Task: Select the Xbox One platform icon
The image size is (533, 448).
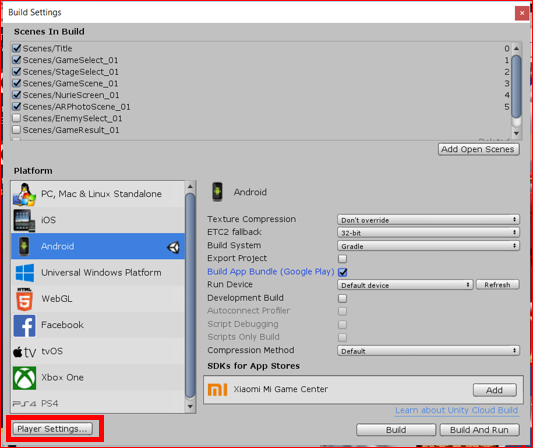Action: coord(24,378)
